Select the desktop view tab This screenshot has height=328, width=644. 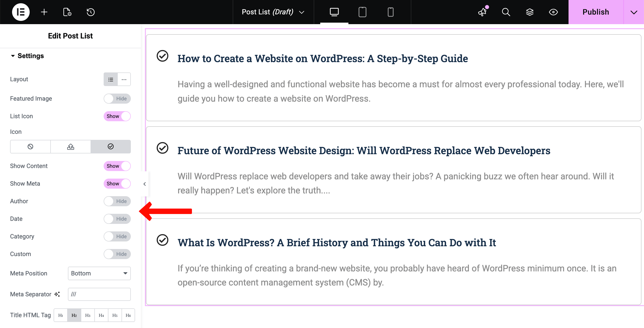coord(334,12)
